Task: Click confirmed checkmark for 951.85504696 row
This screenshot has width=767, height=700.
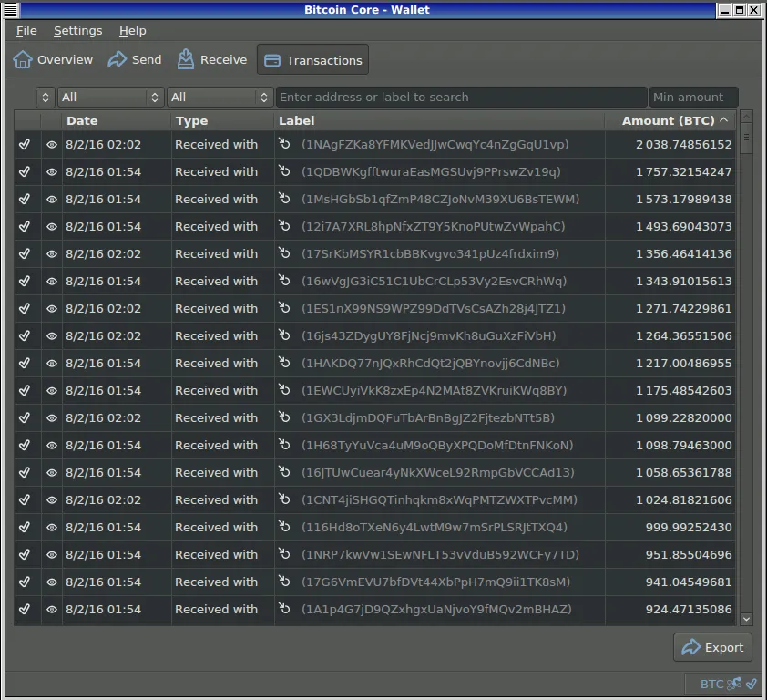Action: [25, 555]
